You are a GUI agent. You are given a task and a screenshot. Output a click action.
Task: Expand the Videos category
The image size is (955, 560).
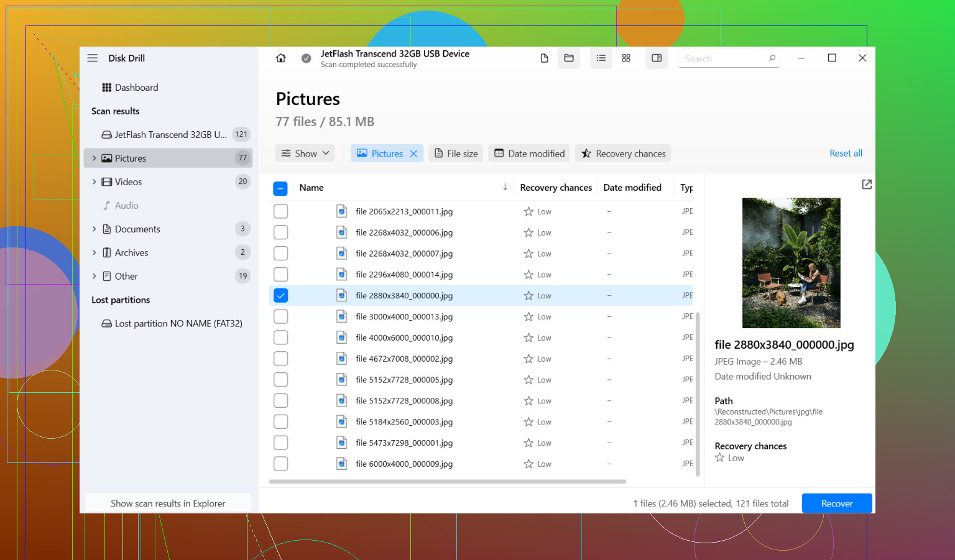pos(95,181)
